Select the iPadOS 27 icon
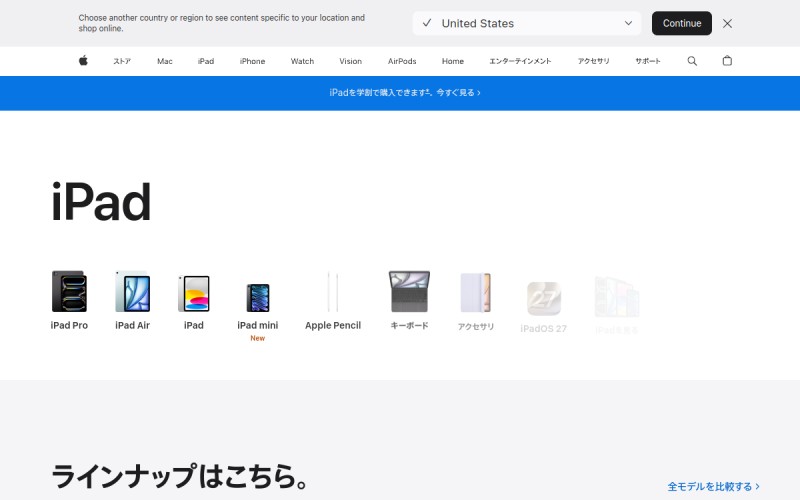Screen dimensions: 800x500 click(544, 298)
